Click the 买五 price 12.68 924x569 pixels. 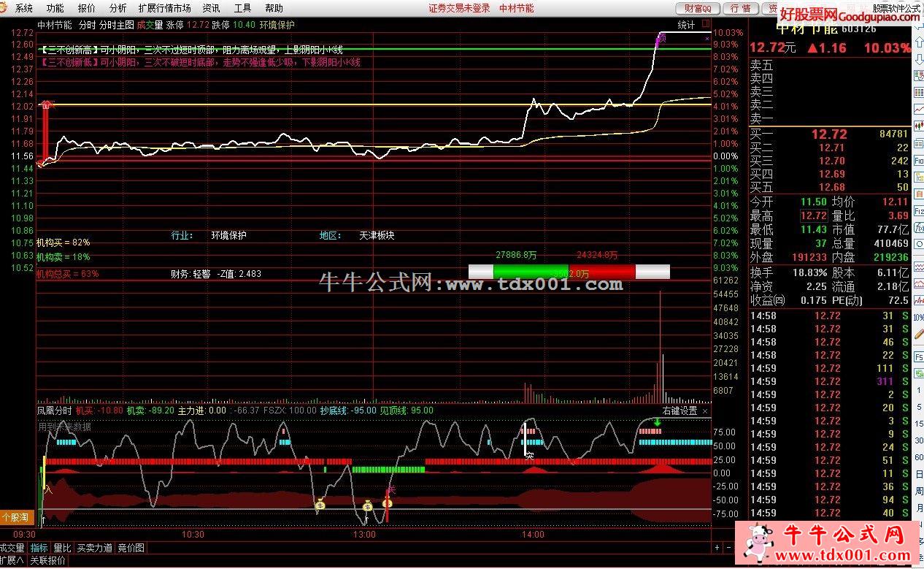(x=831, y=188)
